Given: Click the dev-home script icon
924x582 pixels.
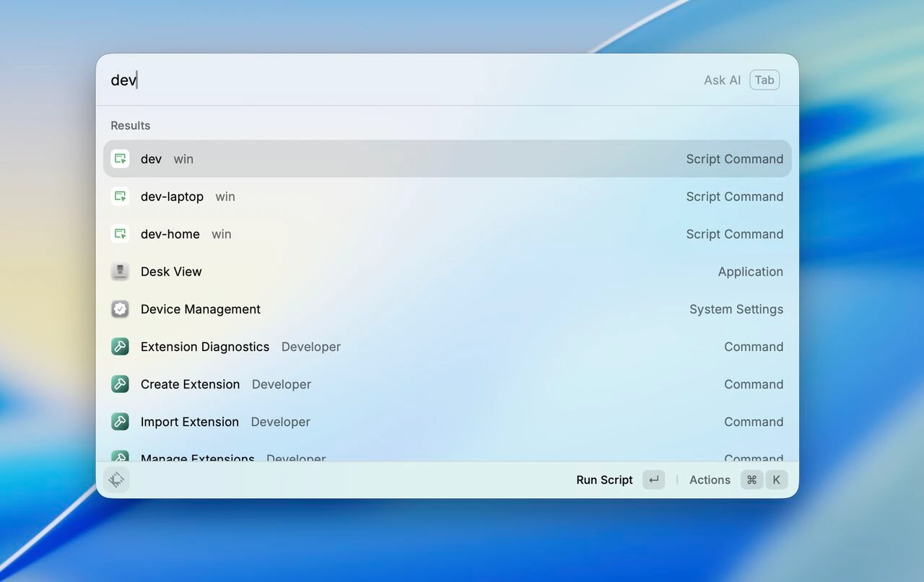Looking at the screenshot, I should 120,234.
